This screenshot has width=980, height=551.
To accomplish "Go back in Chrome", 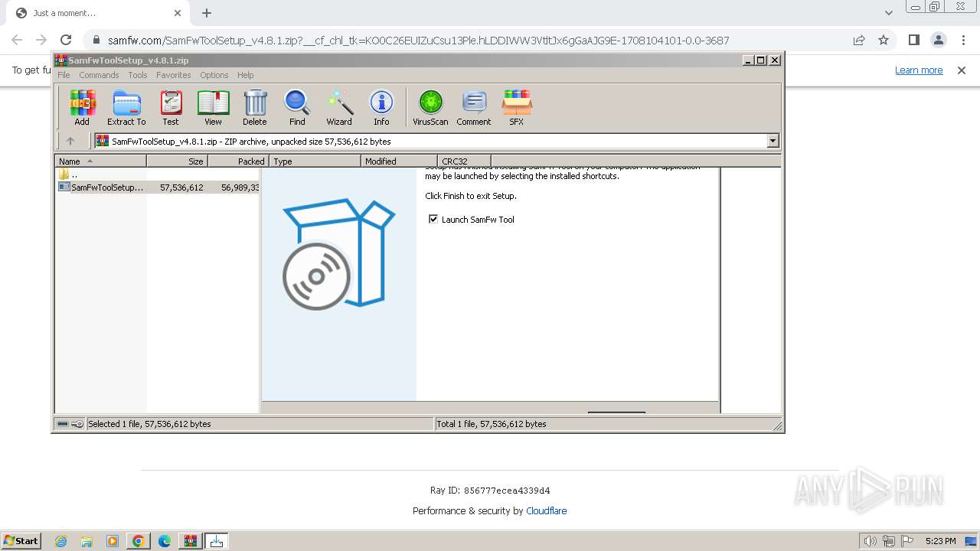I will pyautogui.click(x=17, y=40).
